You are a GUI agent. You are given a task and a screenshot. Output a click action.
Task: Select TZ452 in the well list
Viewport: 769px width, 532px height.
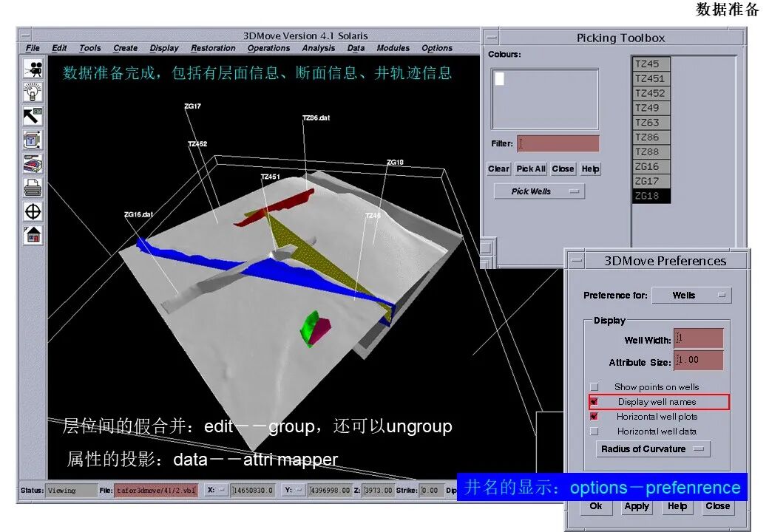click(x=651, y=93)
